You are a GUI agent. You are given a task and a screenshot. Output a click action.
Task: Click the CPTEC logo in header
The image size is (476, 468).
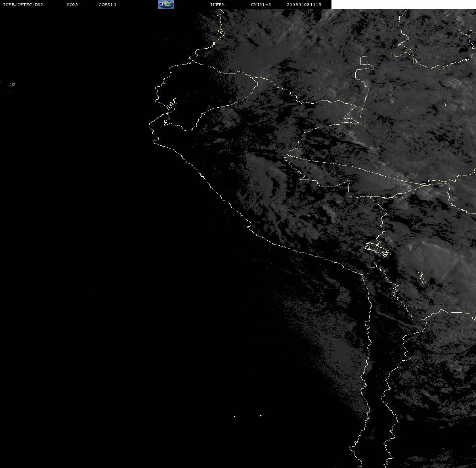(166, 4)
